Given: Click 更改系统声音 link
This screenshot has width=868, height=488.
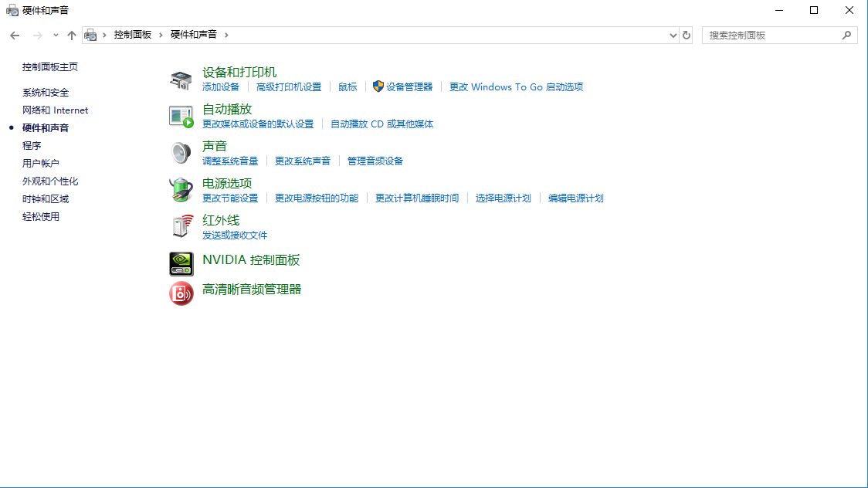Looking at the screenshot, I should [303, 161].
